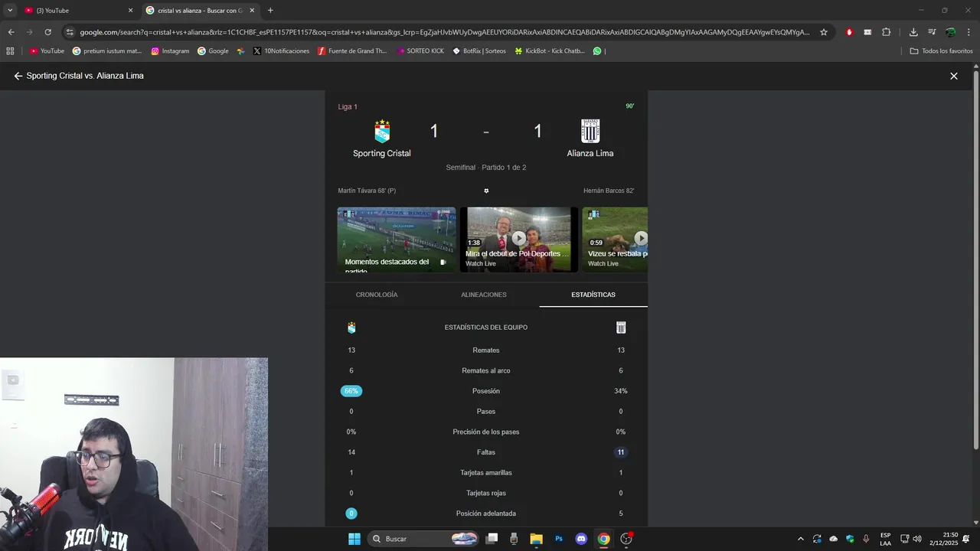Click the Sporting Cristal crest in scoreboard
Viewport: 980px width, 551px height.
point(382,131)
